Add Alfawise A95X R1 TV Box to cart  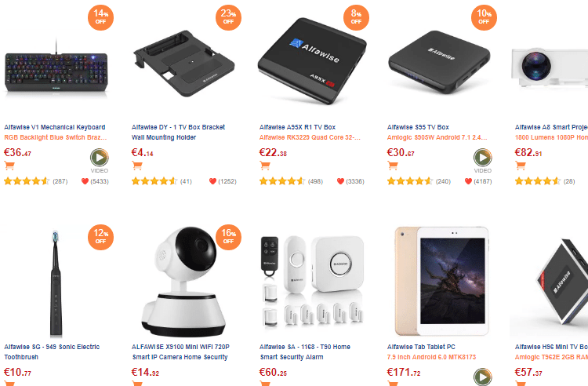[x=265, y=166]
